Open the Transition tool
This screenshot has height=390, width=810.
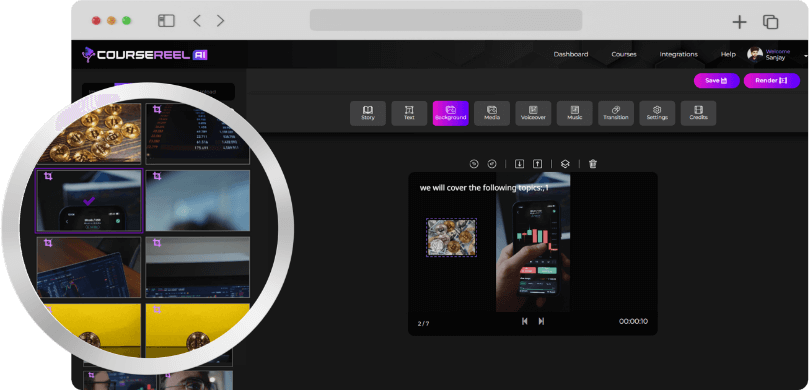click(616, 113)
